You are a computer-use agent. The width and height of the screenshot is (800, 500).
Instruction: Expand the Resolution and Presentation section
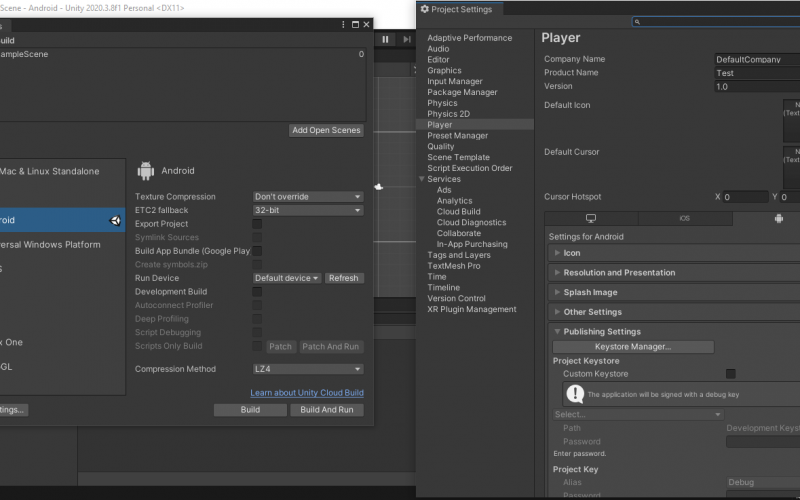point(619,273)
